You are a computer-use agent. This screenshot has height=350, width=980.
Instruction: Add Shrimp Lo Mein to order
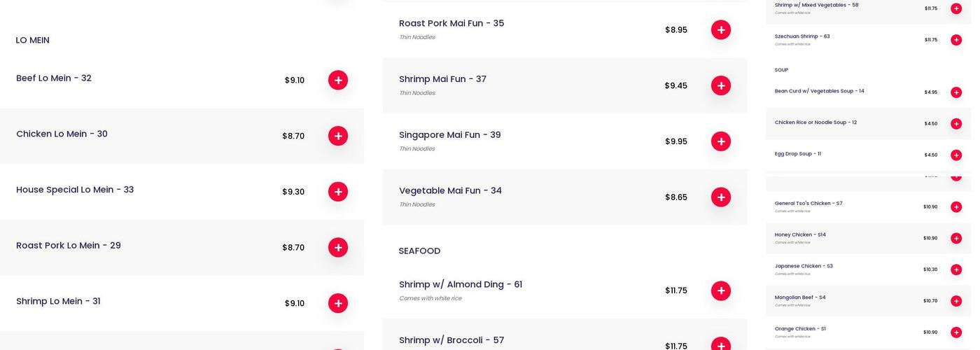pos(338,303)
